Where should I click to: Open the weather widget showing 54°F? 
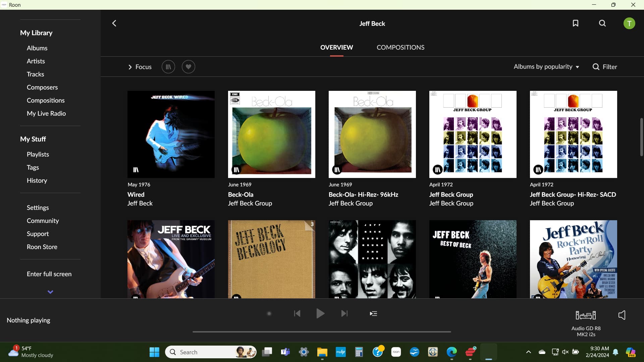(x=31, y=352)
